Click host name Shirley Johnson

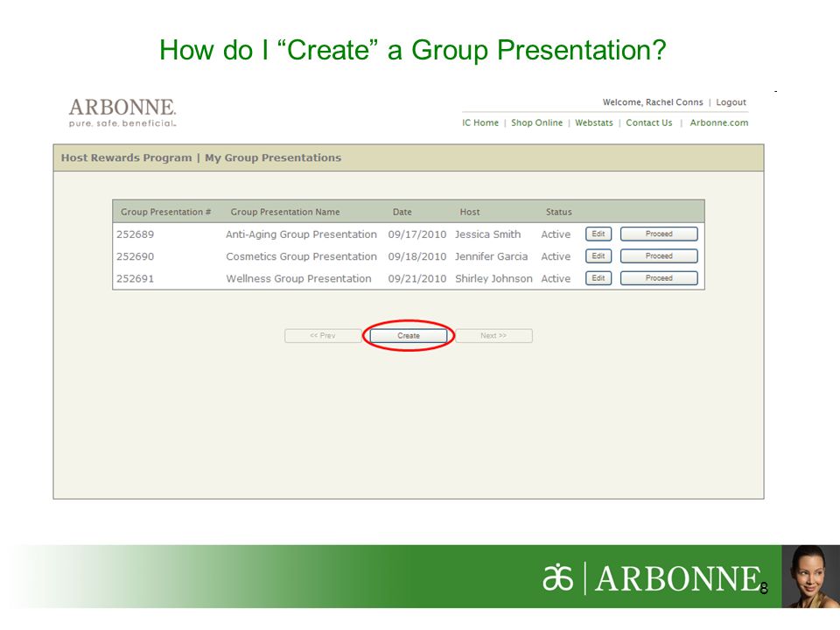click(493, 278)
